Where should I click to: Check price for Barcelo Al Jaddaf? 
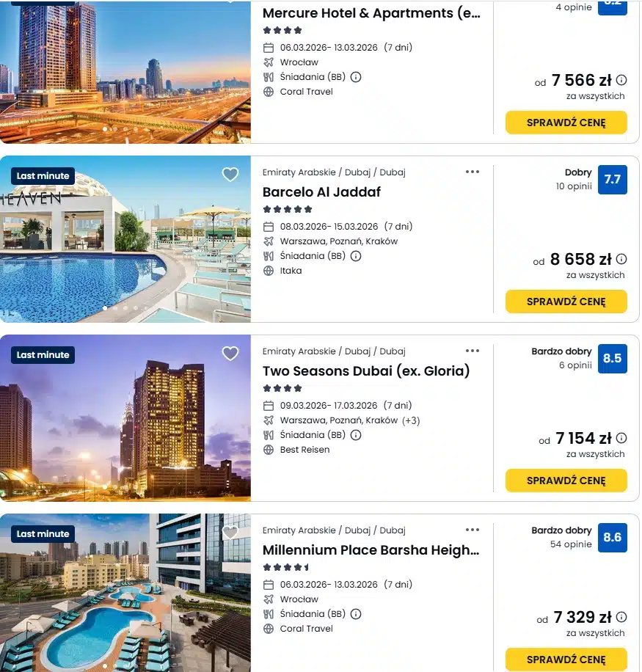click(566, 302)
